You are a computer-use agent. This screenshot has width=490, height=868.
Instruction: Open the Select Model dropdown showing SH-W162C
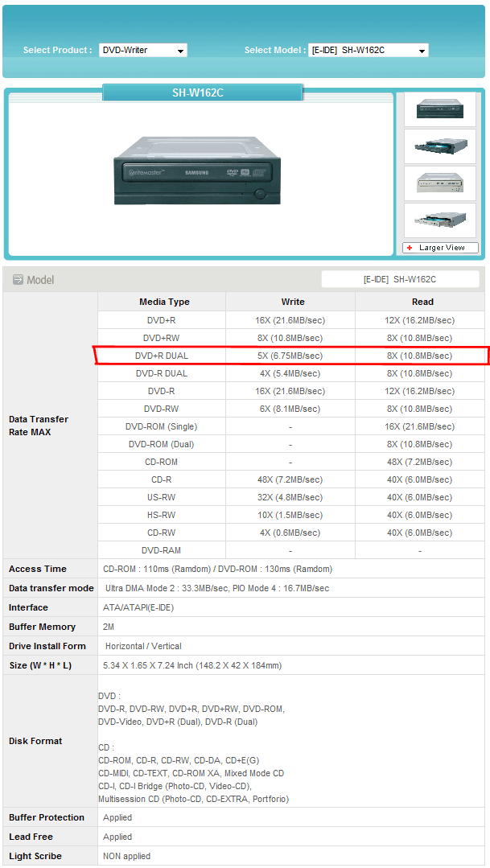369,51
